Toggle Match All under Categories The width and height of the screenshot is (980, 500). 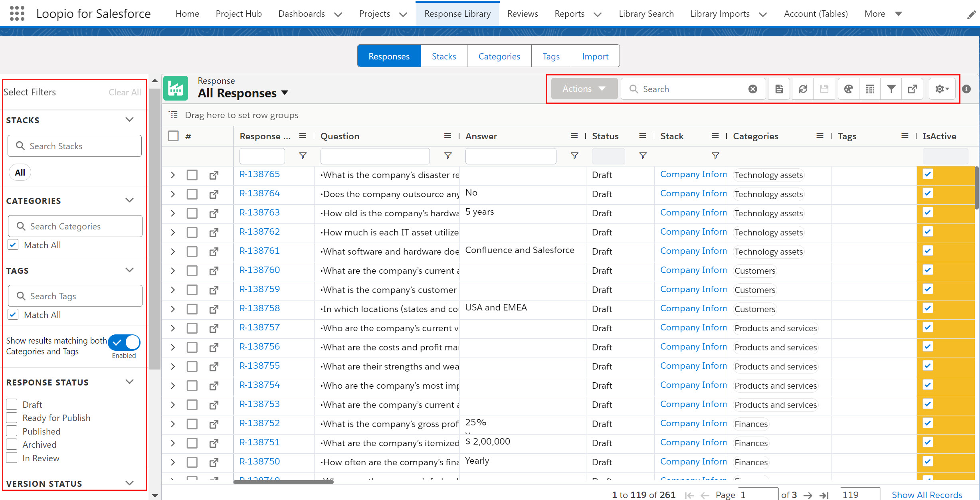[13, 245]
